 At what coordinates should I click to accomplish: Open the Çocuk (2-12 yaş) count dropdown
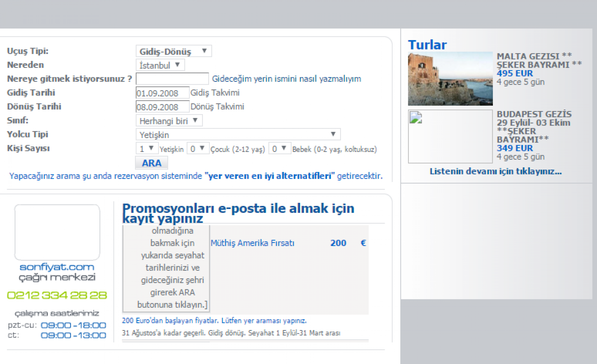pos(198,149)
